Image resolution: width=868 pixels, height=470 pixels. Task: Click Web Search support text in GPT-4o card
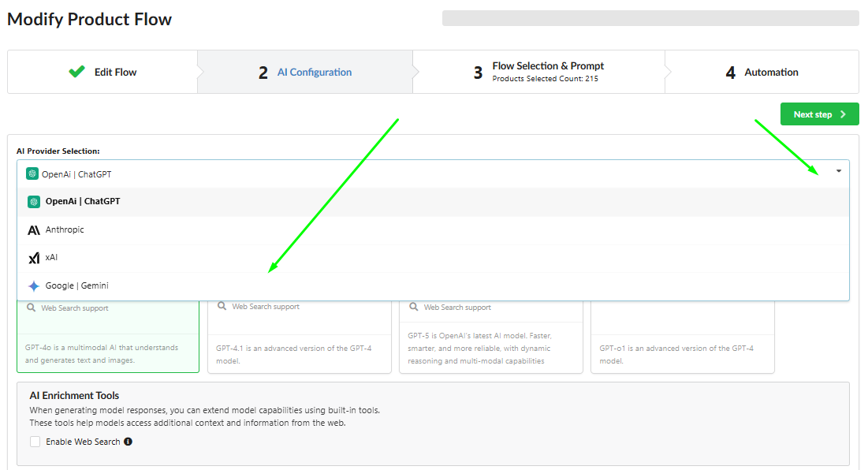click(75, 308)
